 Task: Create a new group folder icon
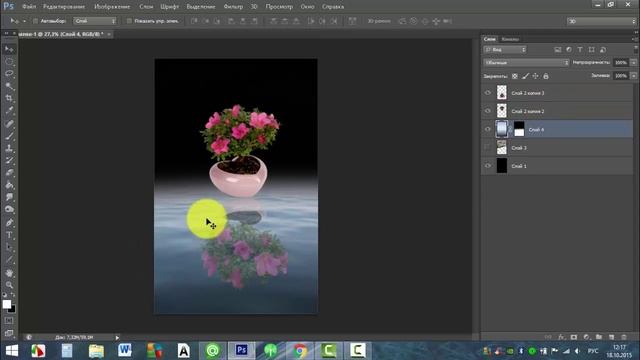click(599, 337)
